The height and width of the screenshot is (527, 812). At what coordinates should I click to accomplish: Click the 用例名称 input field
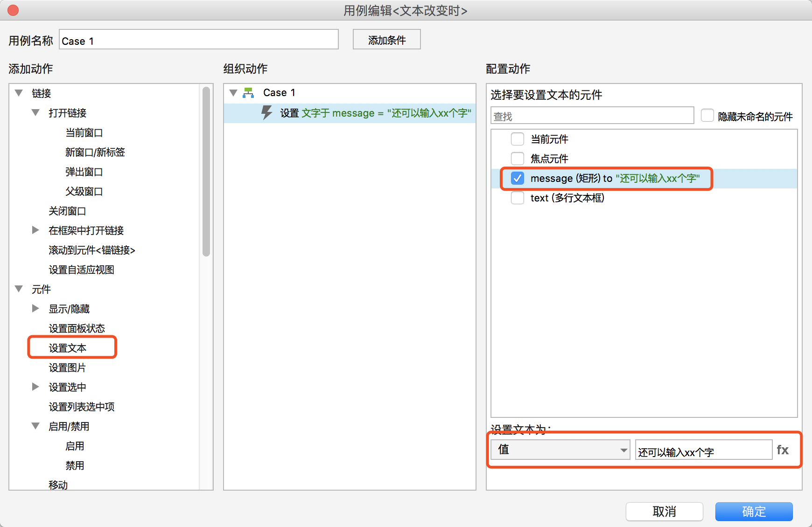[x=199, y=40]
